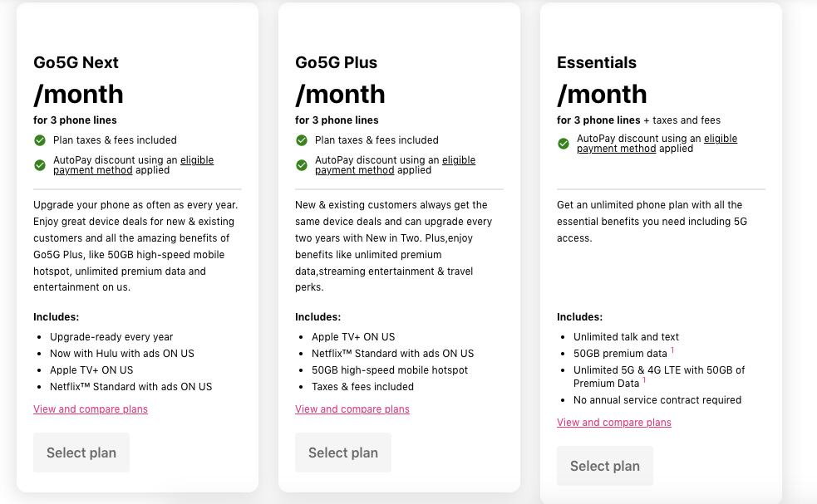Click the Go5G Plus plan title
Screen dimensions: 817x504
(x=336, y=62)
